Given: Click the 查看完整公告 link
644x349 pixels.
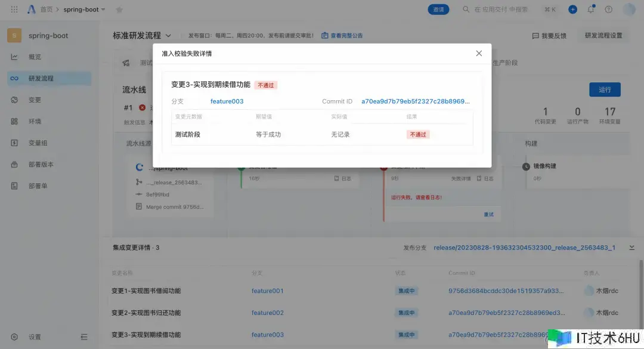Looking at the screenshot, I should pyautogui.click(x=342, y=36).
